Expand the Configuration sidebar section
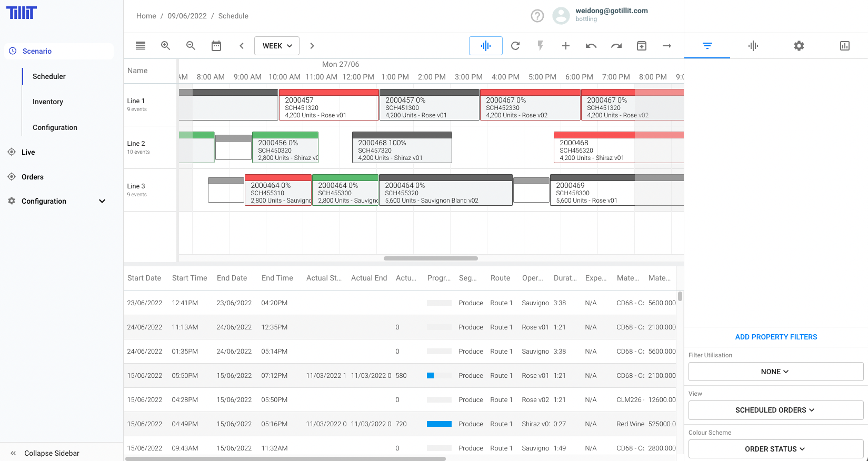Viewport: 868px width, 461px height. [102, 201]
